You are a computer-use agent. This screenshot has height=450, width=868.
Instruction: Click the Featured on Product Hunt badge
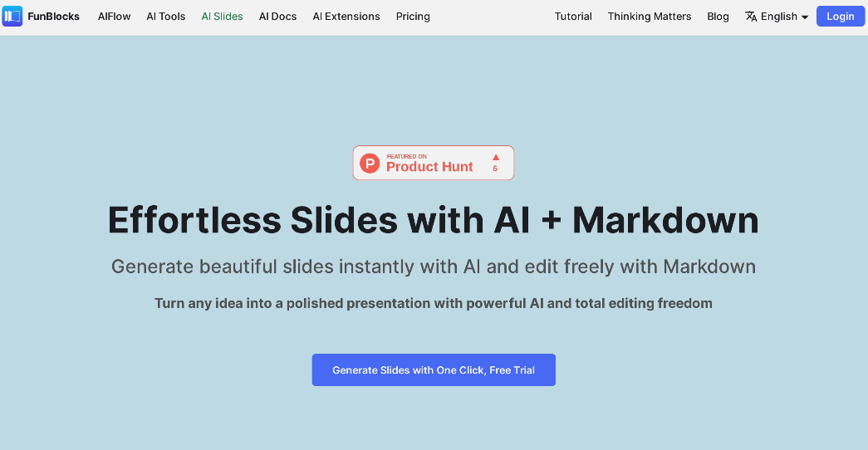click(x=433, y=163)
